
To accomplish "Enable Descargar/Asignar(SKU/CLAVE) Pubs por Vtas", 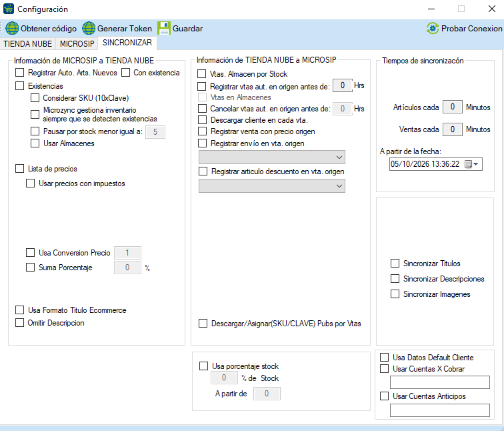I will point(203,323).
